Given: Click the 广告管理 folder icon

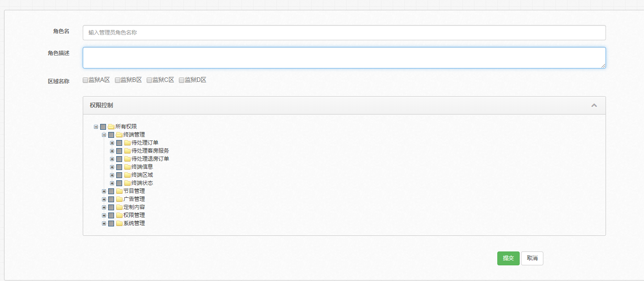Looking at the screenshot, I should coord(119,199).
